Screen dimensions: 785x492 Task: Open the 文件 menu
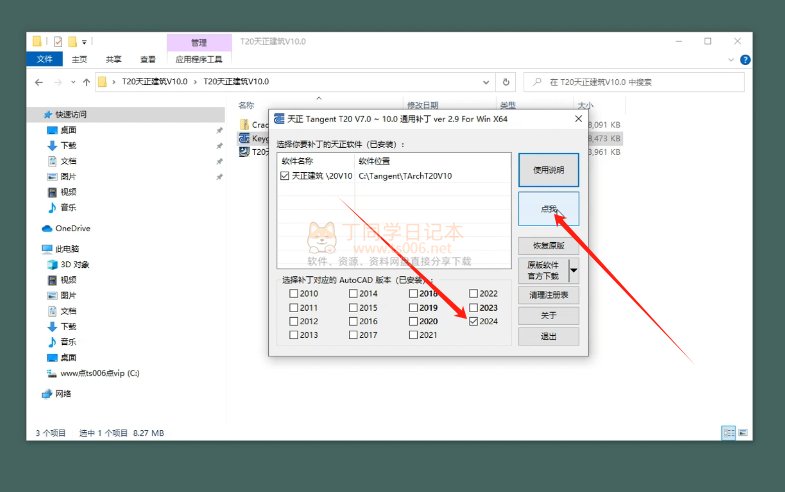click(45, 59)
